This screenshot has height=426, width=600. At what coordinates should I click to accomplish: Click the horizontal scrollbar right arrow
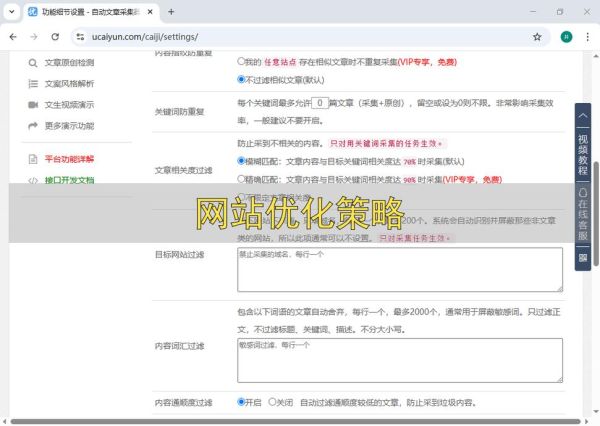click(587, 422)
